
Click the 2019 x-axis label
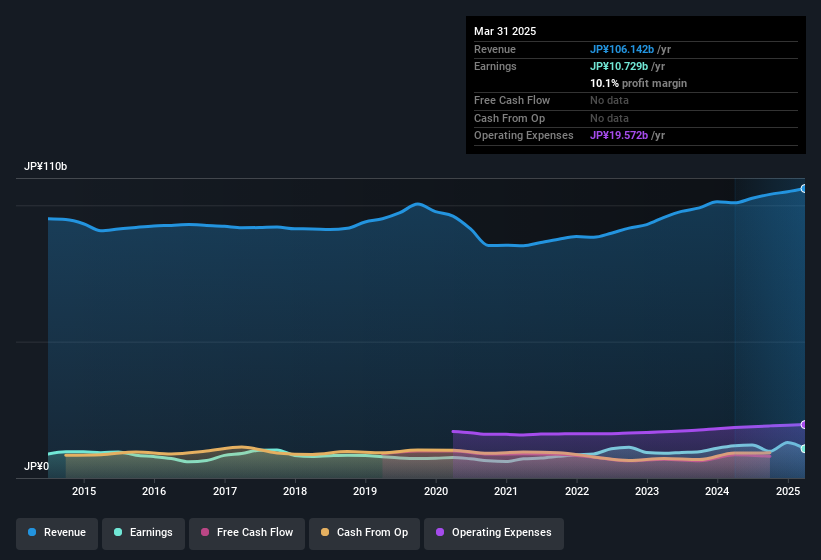click(x=365, y=491)
